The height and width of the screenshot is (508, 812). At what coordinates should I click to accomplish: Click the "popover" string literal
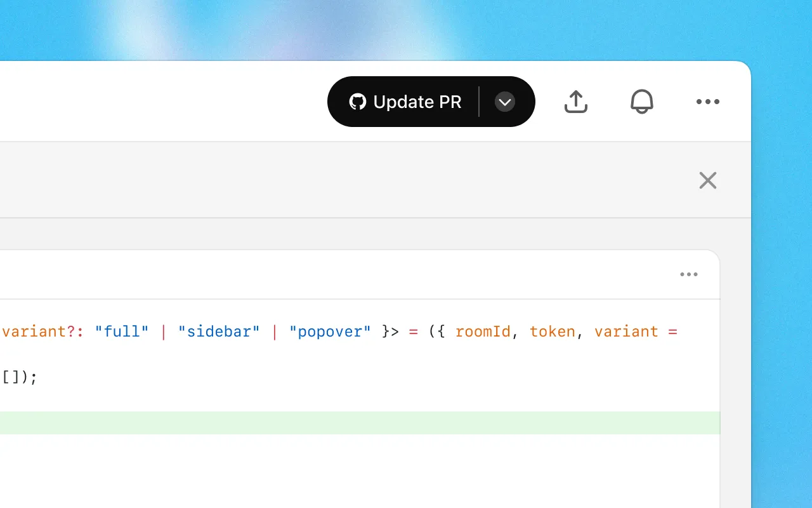[330, 331]
